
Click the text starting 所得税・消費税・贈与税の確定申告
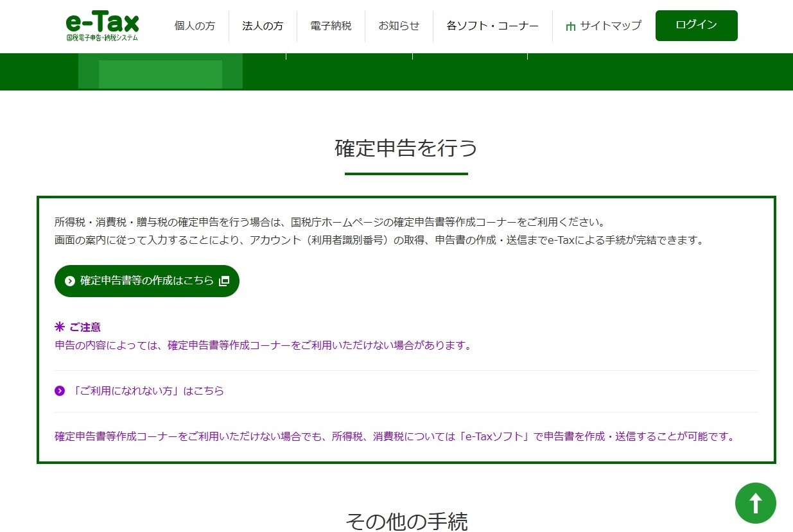[330, 223]
